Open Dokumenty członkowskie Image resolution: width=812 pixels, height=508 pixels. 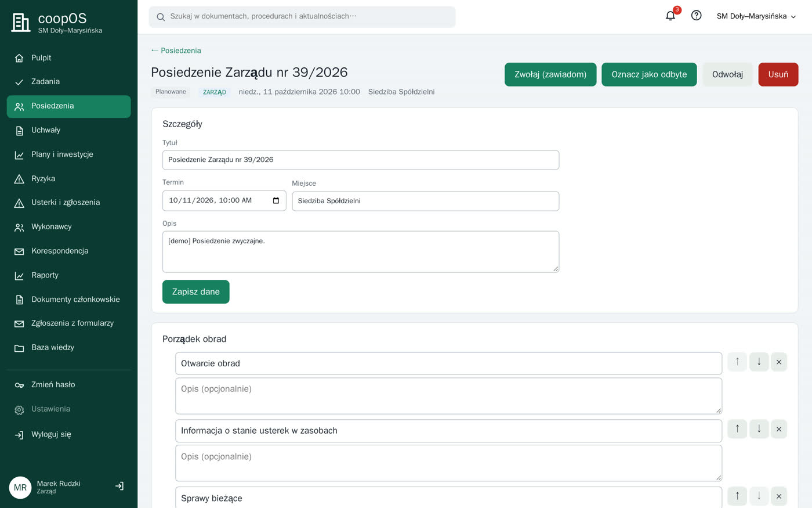pyautogui.click(x=68, y=300)
